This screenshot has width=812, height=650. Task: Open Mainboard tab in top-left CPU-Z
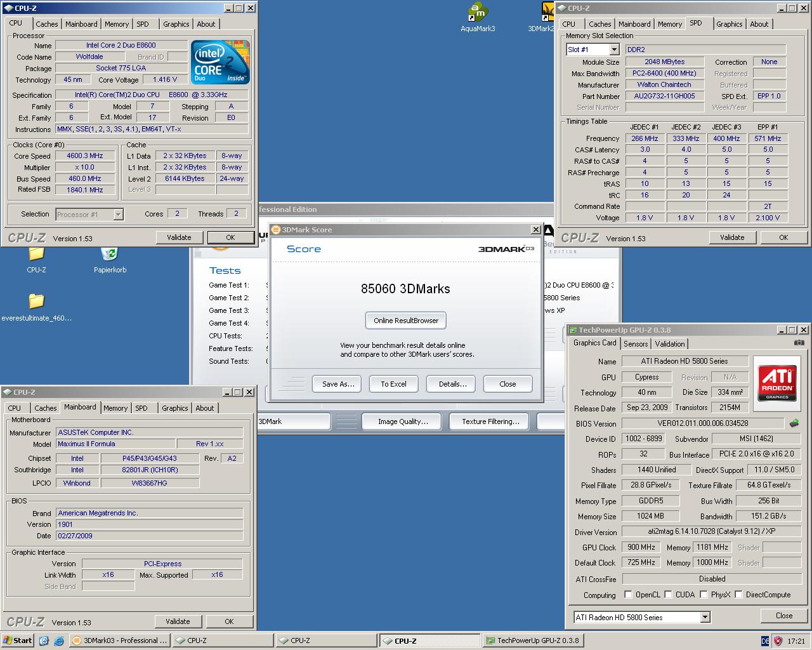pyautogui.click(x=82, y=24)
